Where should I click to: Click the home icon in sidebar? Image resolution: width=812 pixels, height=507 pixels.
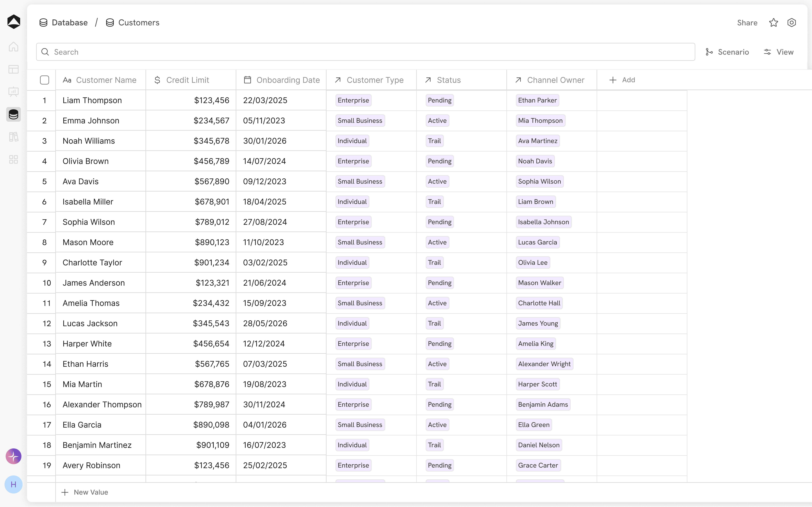(x=13, y=47)
